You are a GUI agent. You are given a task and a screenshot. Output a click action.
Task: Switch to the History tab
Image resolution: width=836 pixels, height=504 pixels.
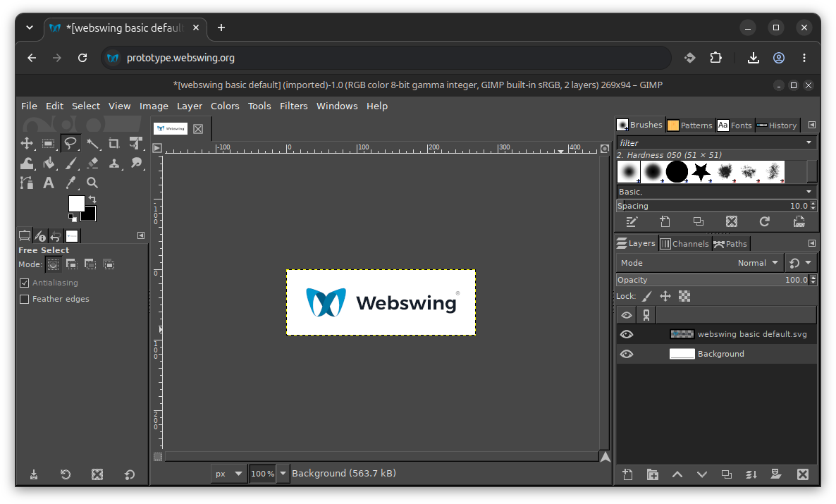click(777, 125)
